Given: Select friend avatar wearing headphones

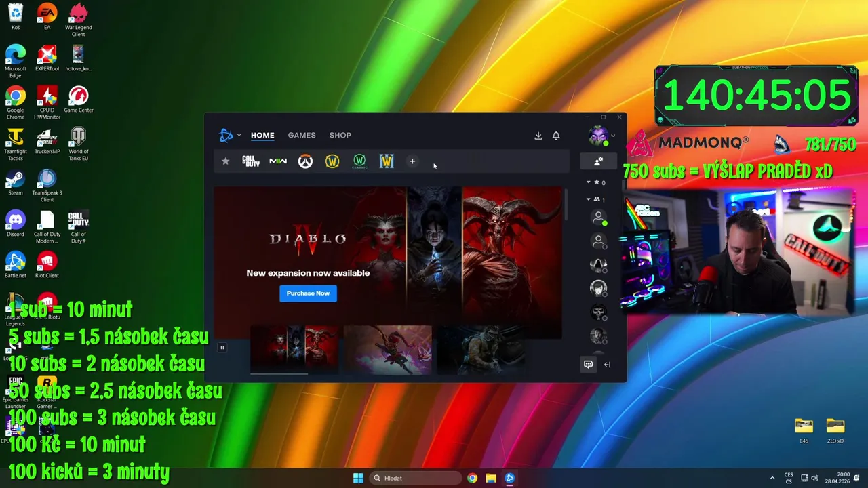Looking at the screenshot, I should point(598,289).
